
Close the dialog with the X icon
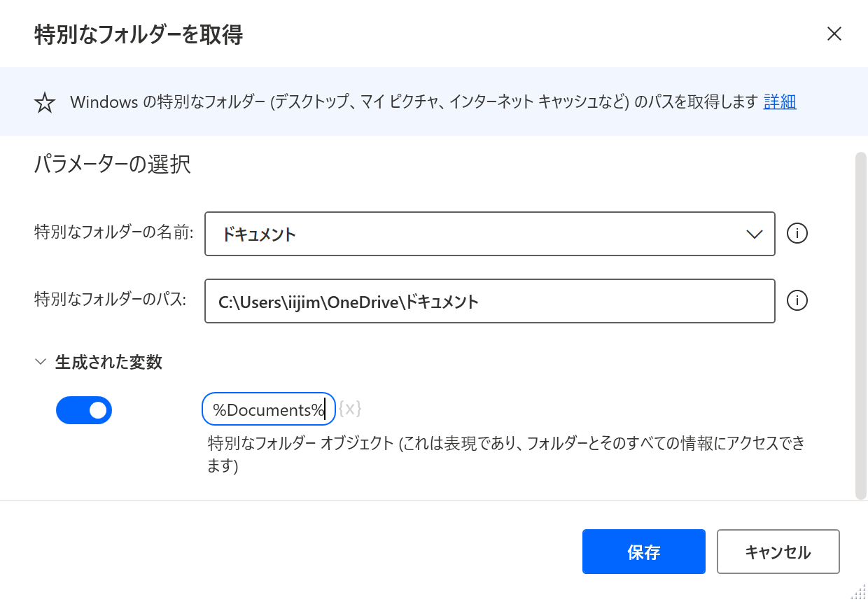[x=834, y=34]
